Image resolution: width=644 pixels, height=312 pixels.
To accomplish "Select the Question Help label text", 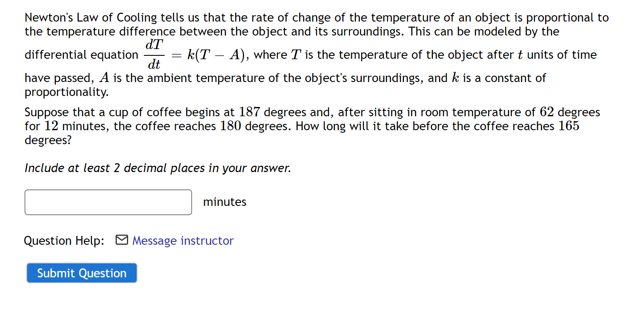I will (x=63, y=240).
